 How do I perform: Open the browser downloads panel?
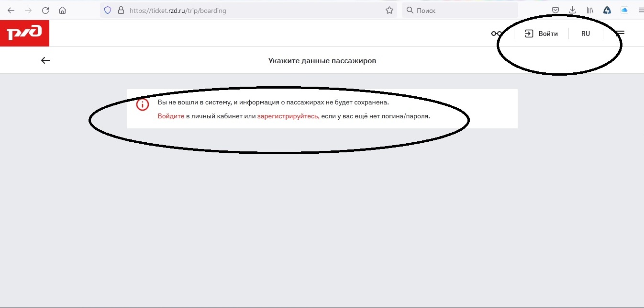572,10
